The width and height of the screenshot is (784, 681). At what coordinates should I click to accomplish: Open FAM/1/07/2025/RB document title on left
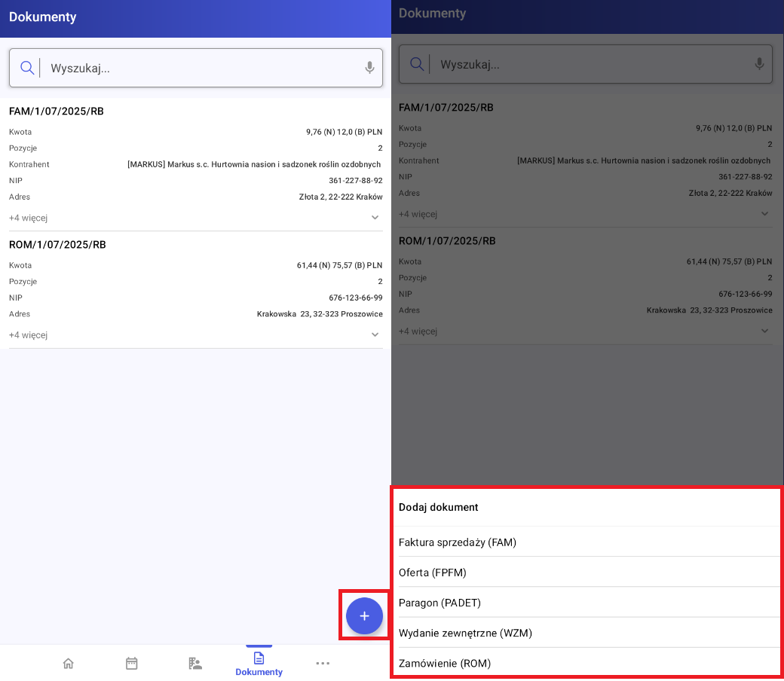pyautogui.click(x=57, y=111)
